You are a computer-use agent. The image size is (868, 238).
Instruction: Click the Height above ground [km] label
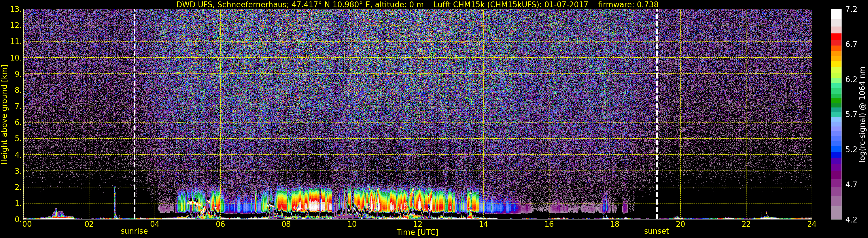[4, 114]
